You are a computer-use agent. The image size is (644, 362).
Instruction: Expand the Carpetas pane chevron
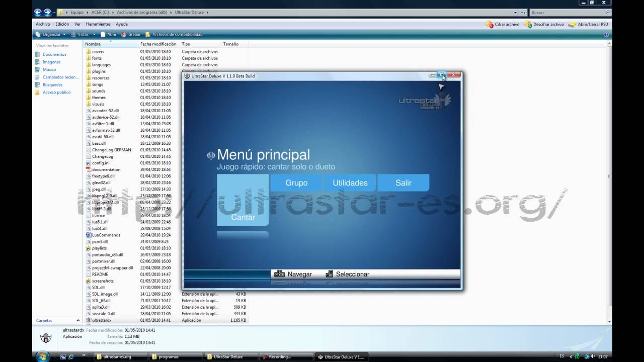tap(78, 320)
